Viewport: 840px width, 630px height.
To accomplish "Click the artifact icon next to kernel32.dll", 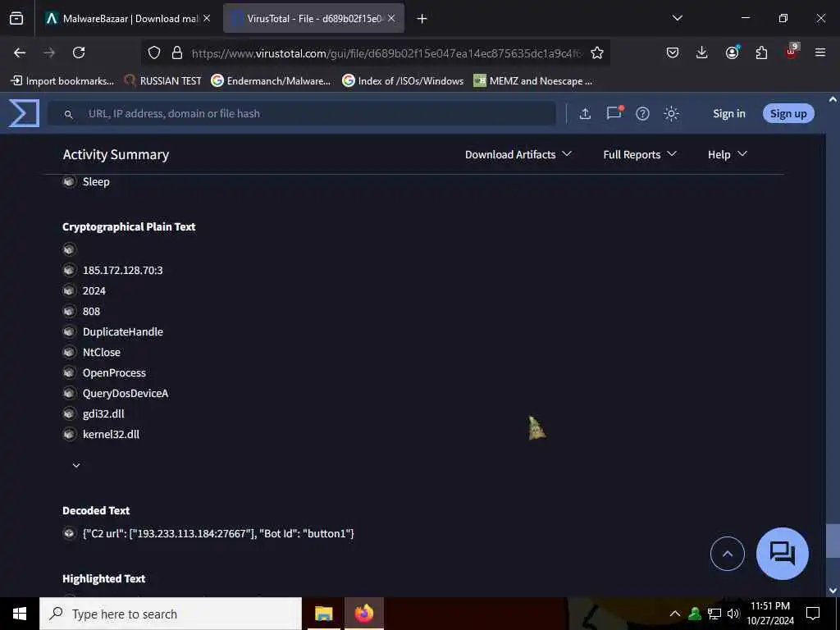I will click(69, 434).
